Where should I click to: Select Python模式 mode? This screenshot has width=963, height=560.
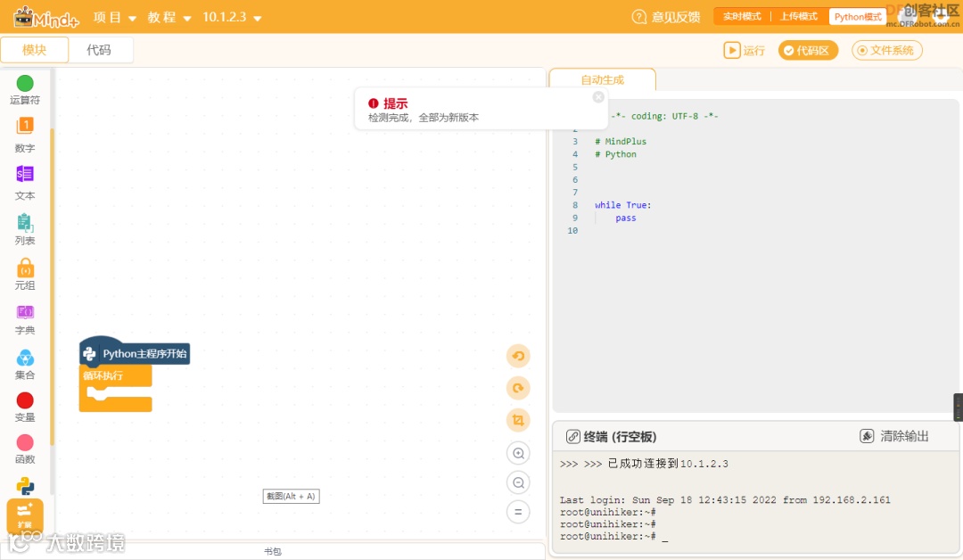[x=858, y=17]
